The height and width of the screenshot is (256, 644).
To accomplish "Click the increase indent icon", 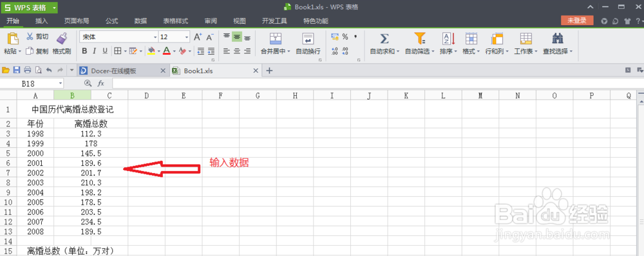I will click(211, 51).
